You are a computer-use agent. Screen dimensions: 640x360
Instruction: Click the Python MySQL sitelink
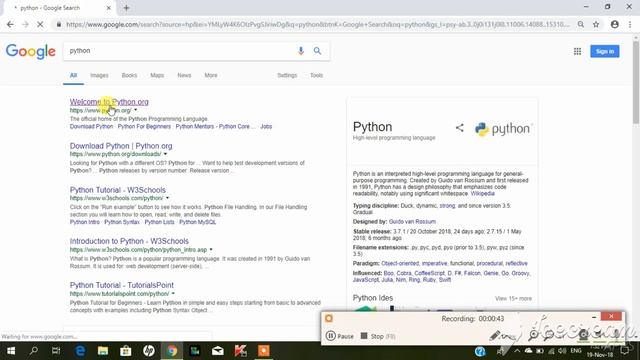tap(198, 222)
